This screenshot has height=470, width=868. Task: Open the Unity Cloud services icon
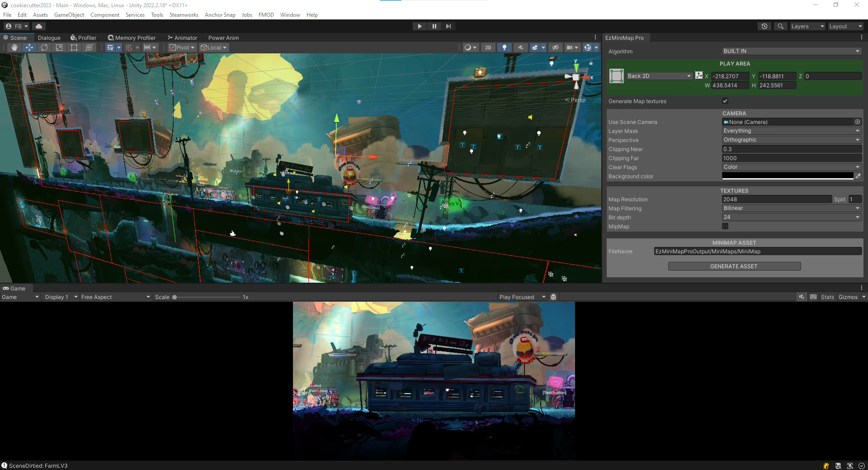39,26
